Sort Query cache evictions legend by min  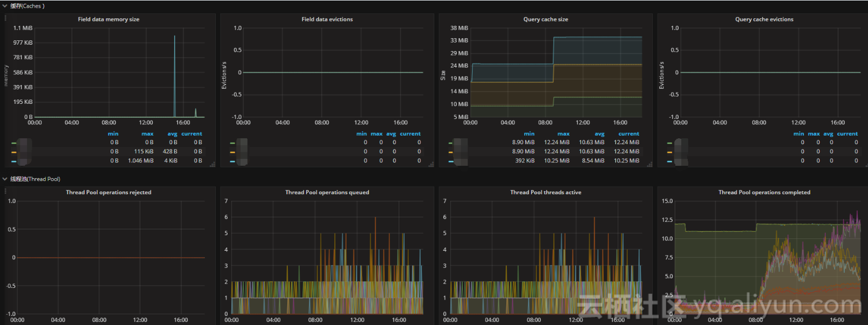click(x=799, y=134)
